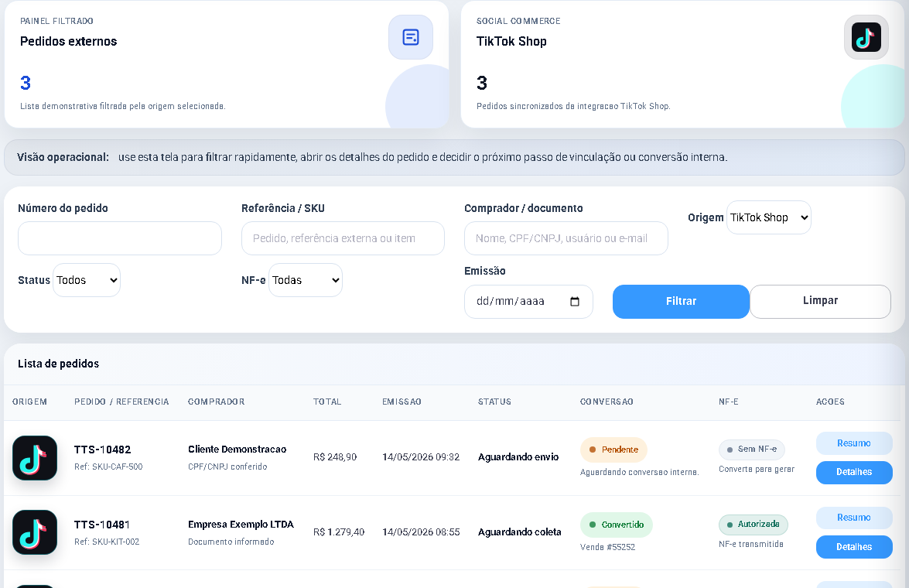Image resolution: width=909 pixels, height=588 pixels.
Task: Click TikTok icon in TTS-10482 row
Action: (x=35, y=458)
